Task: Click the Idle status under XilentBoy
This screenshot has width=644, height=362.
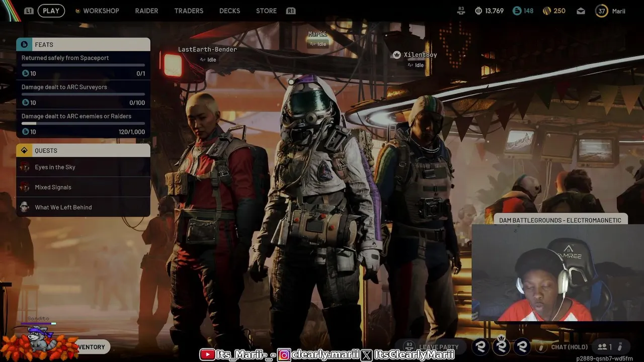Action: click(416, 65)
